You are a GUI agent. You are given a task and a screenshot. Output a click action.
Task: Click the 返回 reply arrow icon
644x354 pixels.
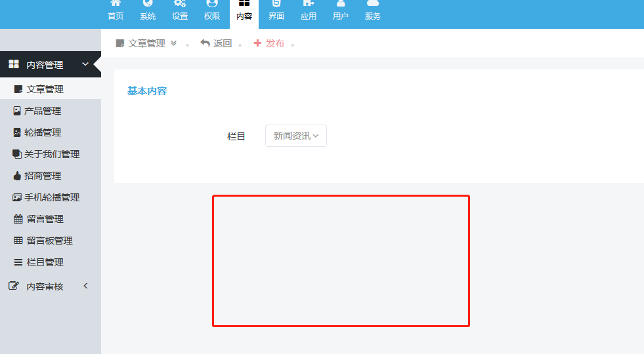pyautogui.click(x=205, y=43)
